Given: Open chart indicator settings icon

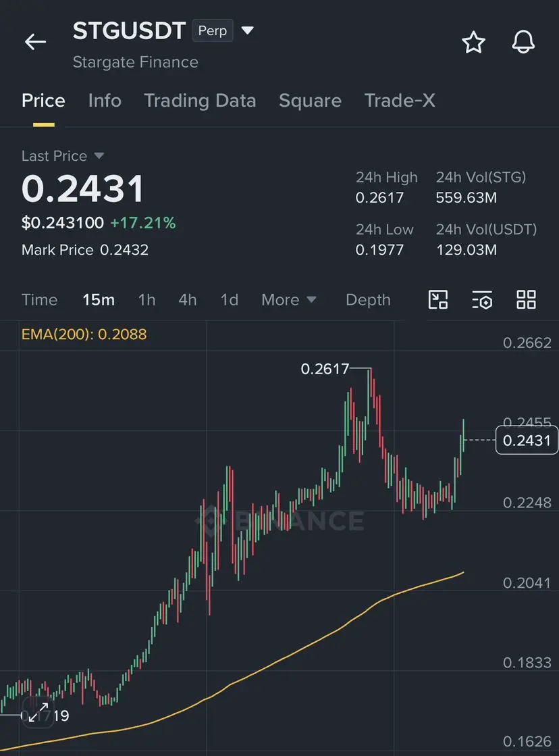Looking at the screenshot, I should (x=482, y=299).
